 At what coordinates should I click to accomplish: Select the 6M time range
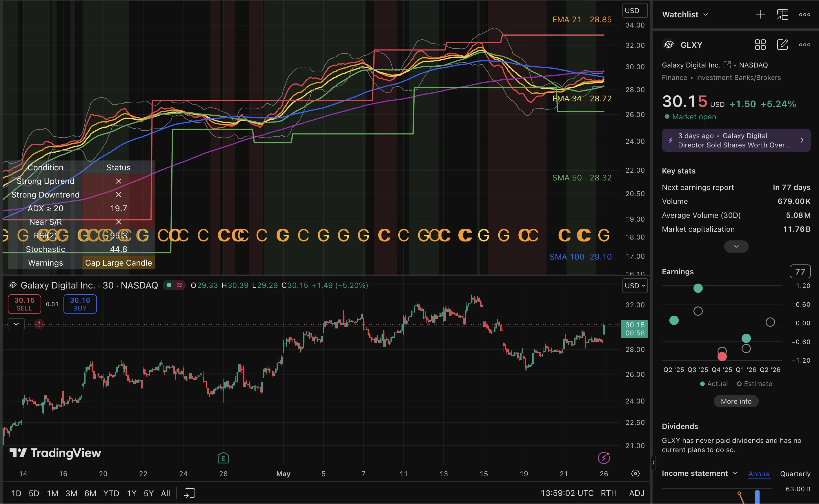[90, 493]
